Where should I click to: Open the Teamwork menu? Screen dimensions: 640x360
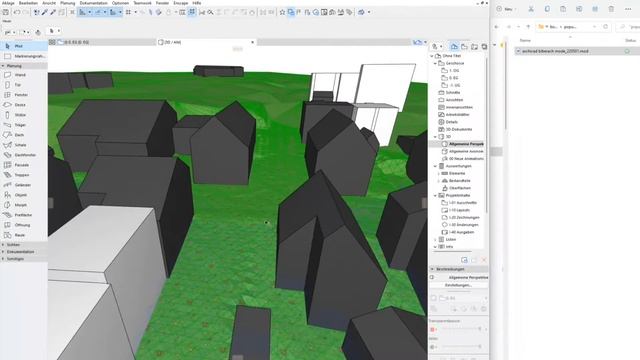(142, 3)
